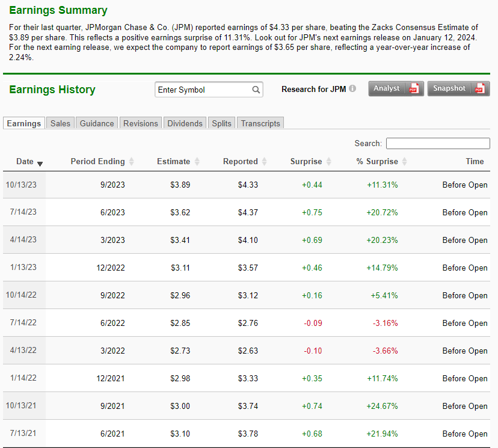The image size is (498, 448).
Task: Sort by Surprise column arrows
Action: point(329,162)
